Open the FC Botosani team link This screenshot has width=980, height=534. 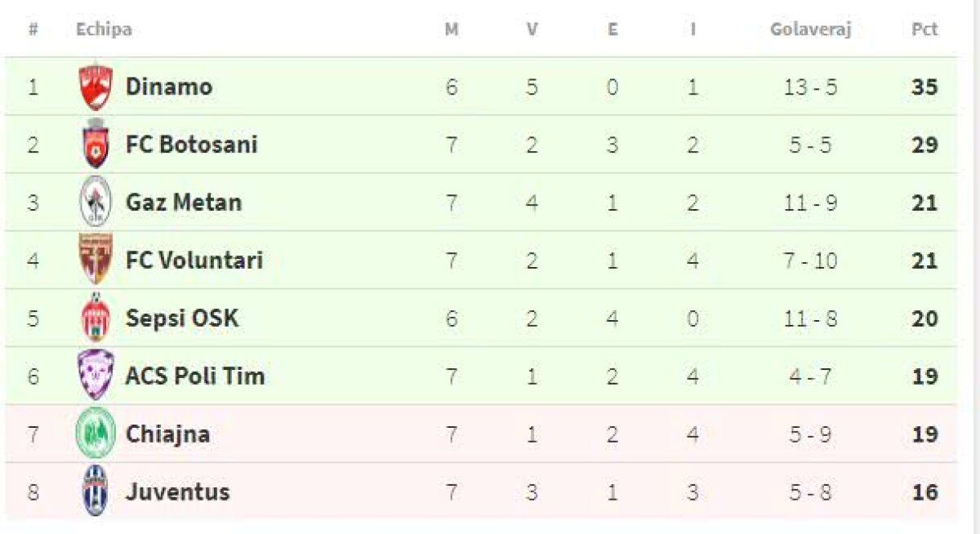[191, 145]
